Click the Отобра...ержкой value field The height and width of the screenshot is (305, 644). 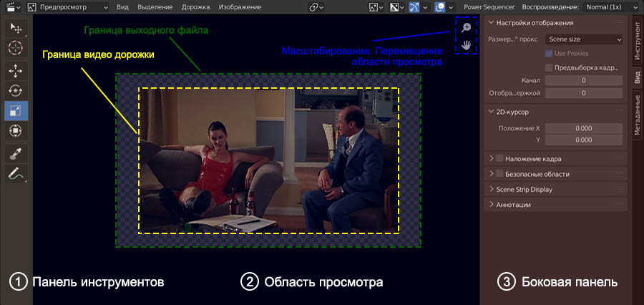click(584, 93)
